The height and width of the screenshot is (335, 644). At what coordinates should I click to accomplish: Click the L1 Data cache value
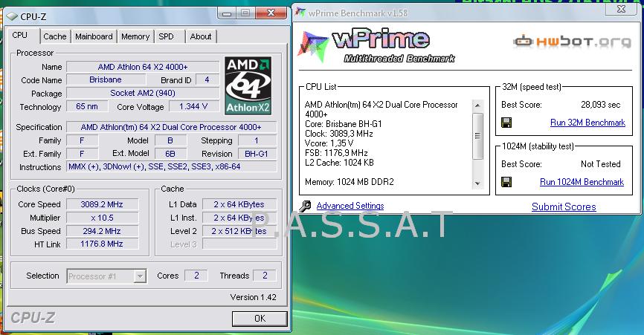239,204
